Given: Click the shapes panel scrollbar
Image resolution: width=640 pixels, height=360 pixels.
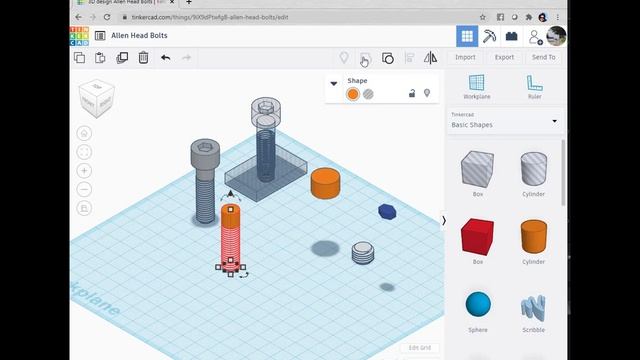Looking at the screenshot, I should pyautogui.click(x=563, y=173).
